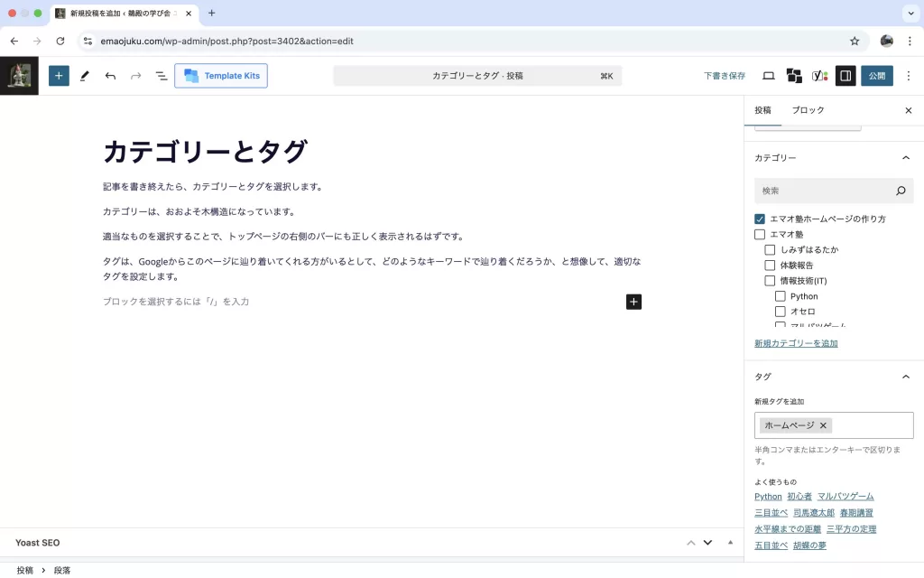Select the pencil Tools icon
This screenshot has width=924, height=578.
[x=85, y=76]
